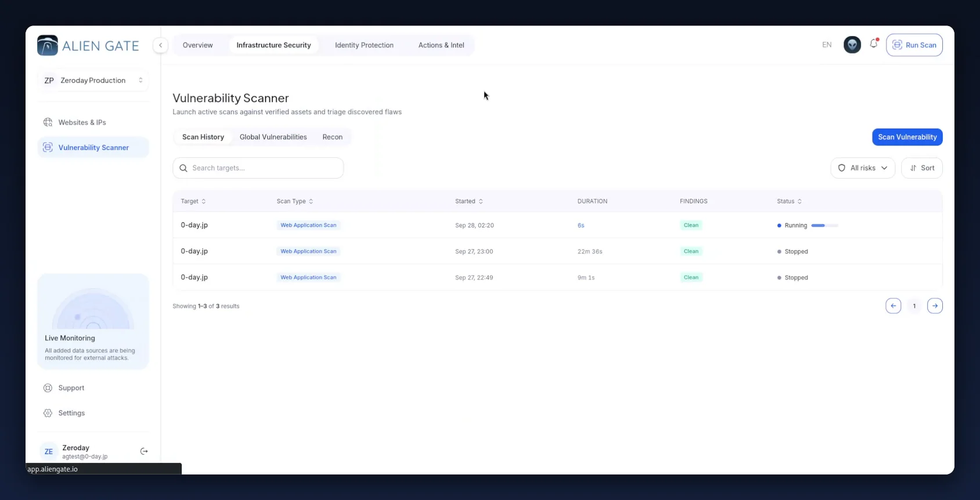Change the EN language selector
The height and width of the screenshot is (500, 980).
click(827, 45)
